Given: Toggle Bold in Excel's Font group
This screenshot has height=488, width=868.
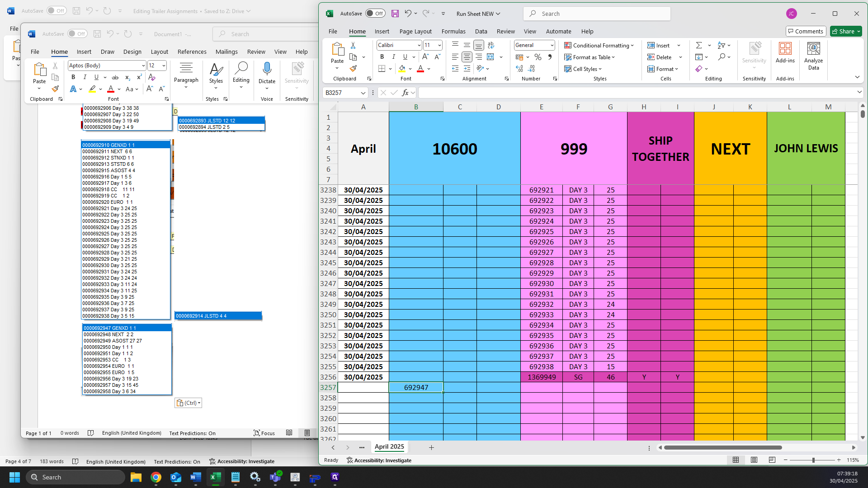Looking at the screenshot, I should 382,57.
